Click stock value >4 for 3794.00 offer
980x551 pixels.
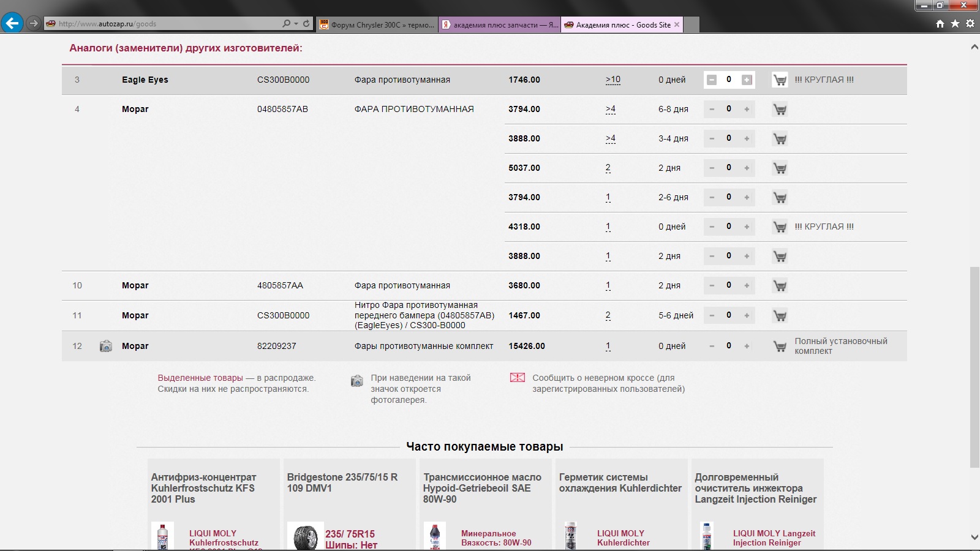pyautogui.click(x=611, y=109)
